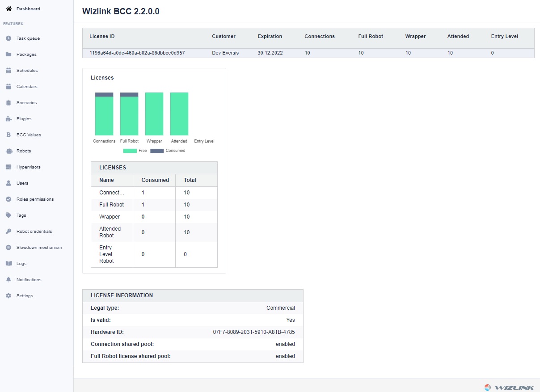Go to BCC Values

(x=29, y=135)
